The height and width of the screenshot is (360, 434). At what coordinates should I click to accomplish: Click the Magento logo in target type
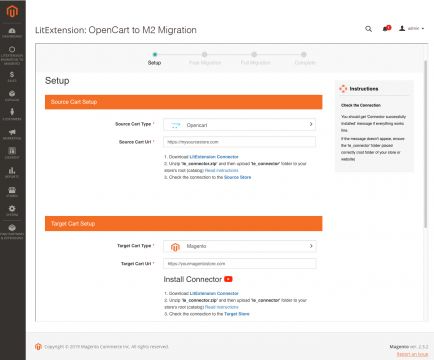click(x=175, y=247)
